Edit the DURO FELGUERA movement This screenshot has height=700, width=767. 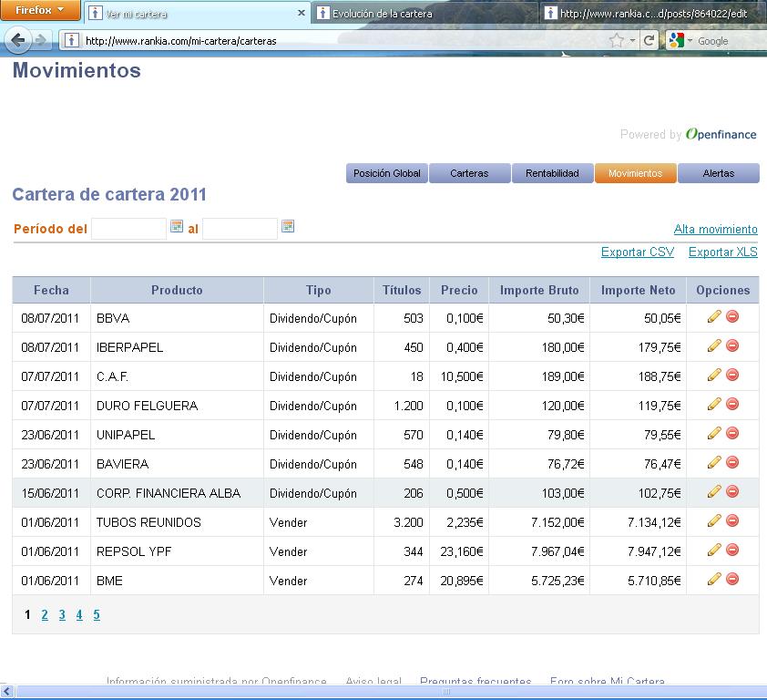point(714,405)
